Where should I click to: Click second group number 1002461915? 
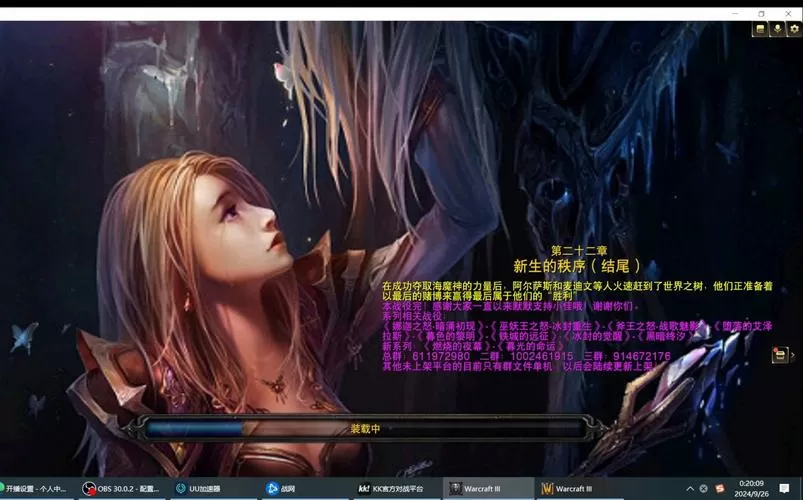[x=541, y=356]
